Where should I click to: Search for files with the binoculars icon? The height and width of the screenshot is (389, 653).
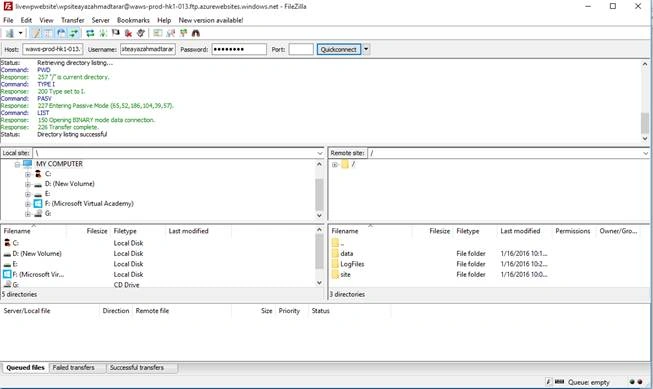[x=196, y=33]
